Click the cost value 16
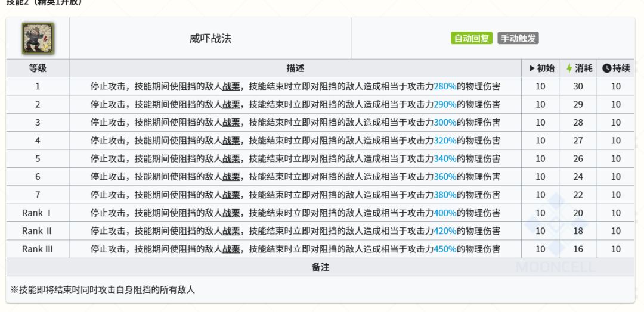Viewport: 644px width, 312px height. click(x=578, y=249)
